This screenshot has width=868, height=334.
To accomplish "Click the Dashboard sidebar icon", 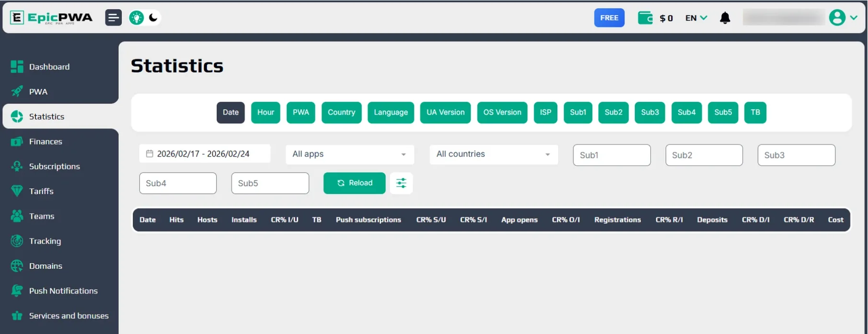I will 17,67.
